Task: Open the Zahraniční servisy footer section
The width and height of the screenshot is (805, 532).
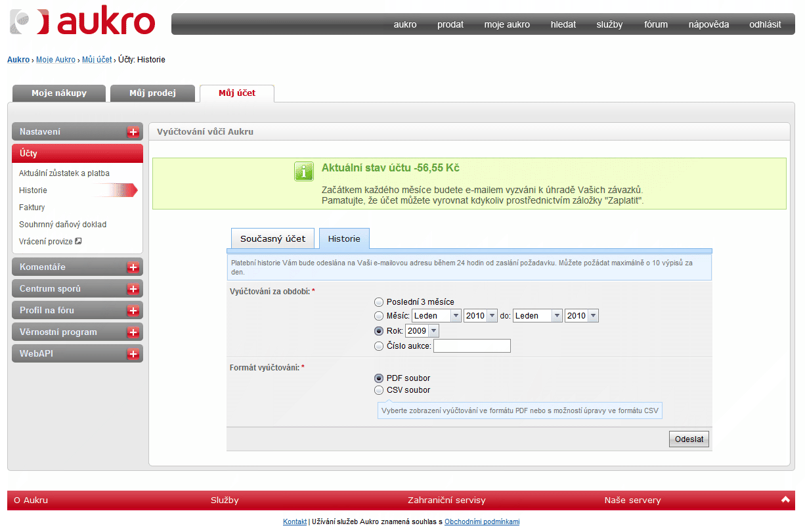Action: pyautogui.click(x=446, y=500)
